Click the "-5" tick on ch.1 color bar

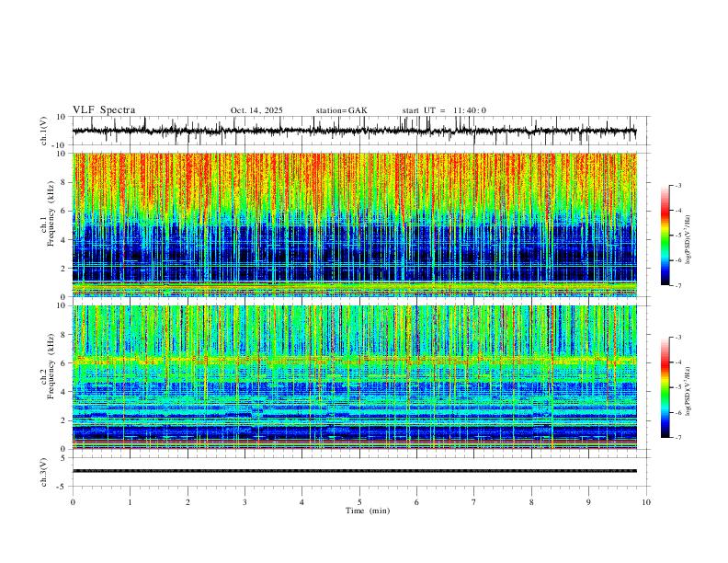(x=677, y=236)
